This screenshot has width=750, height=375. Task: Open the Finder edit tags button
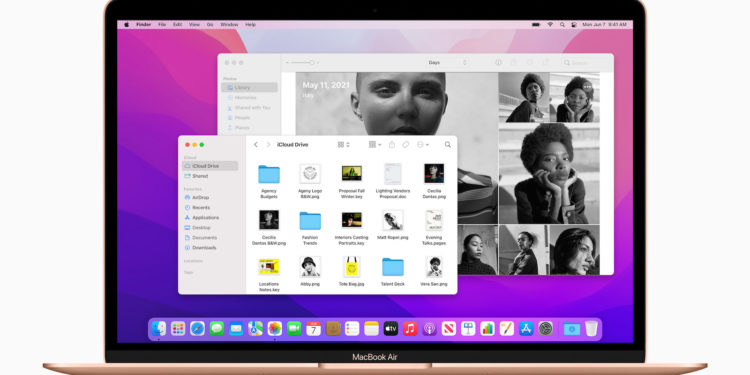pos(406,144)
